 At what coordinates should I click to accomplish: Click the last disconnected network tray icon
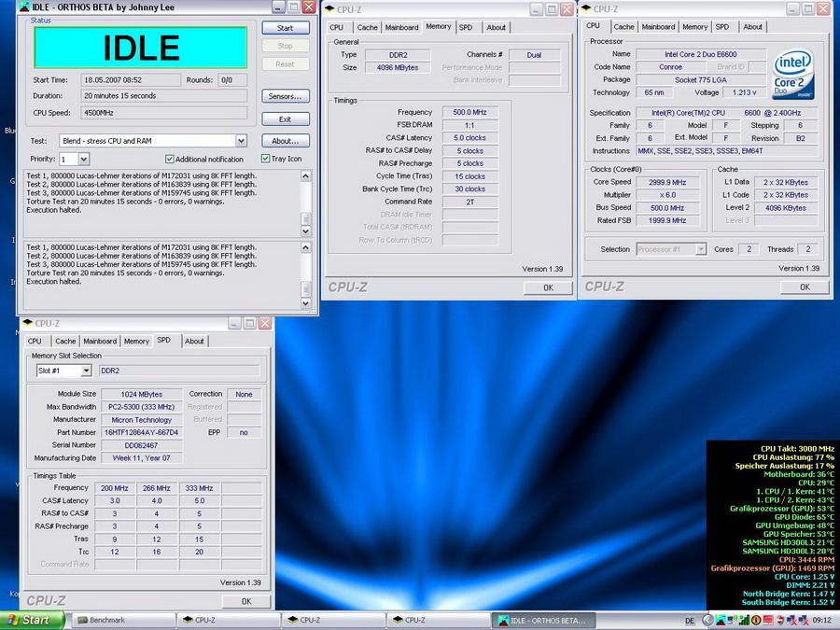coord(804,621)
